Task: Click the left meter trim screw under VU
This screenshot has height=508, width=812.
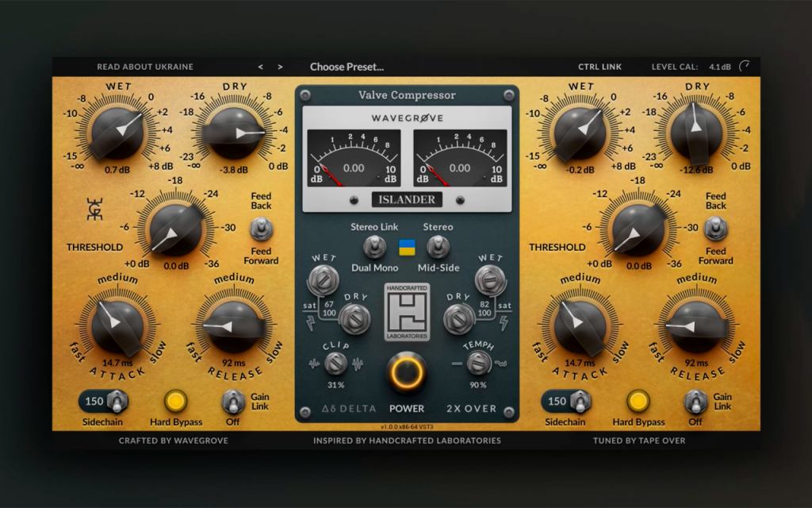Action: point(354,200)
